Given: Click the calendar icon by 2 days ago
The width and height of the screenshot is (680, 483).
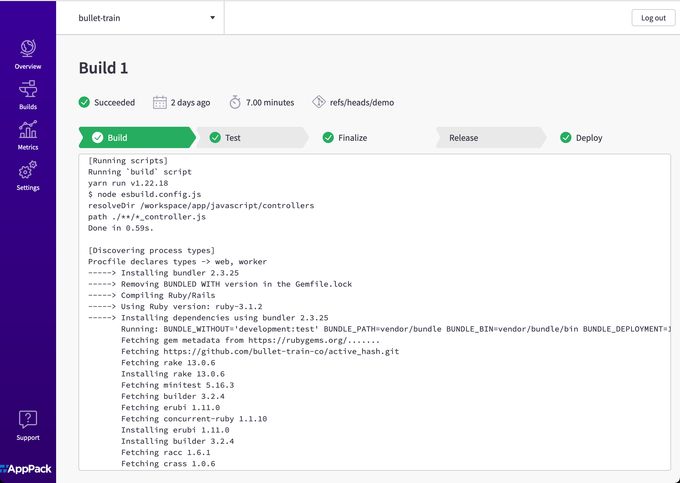Looking at the screenshot, I should point(159,102).
